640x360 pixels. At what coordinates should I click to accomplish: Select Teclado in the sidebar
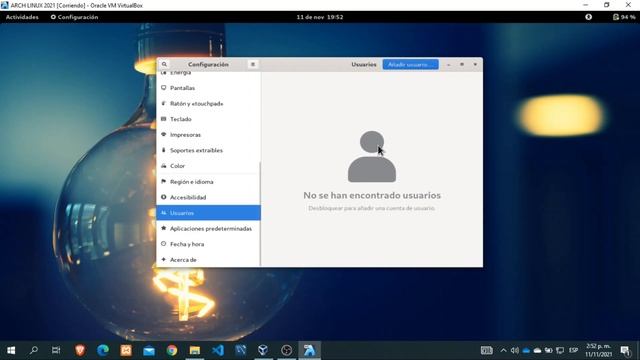208,119
